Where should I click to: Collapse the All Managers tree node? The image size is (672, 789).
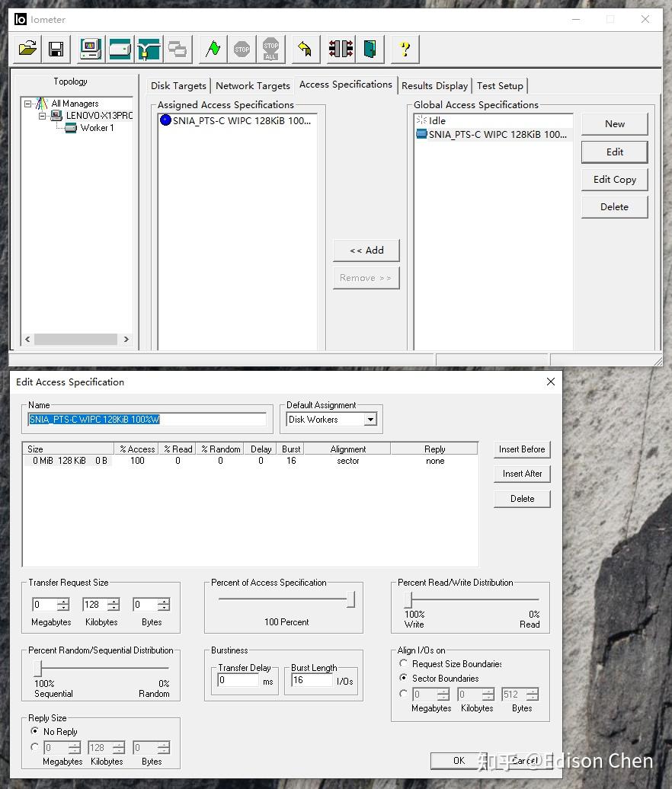click(x=28, y=103)
